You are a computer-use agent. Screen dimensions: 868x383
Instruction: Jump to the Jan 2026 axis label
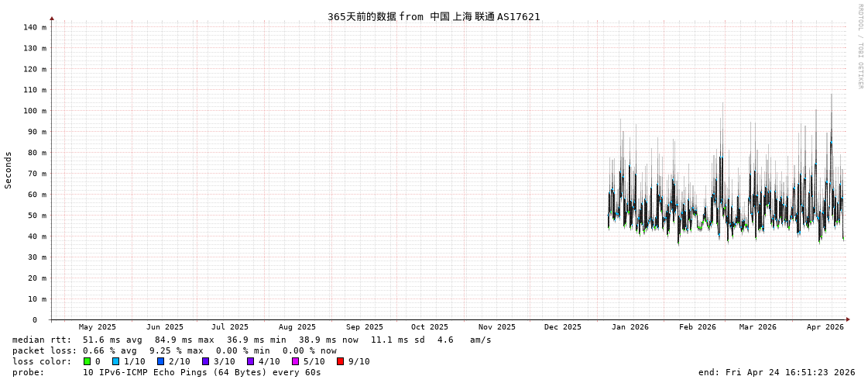pos(630,327)
